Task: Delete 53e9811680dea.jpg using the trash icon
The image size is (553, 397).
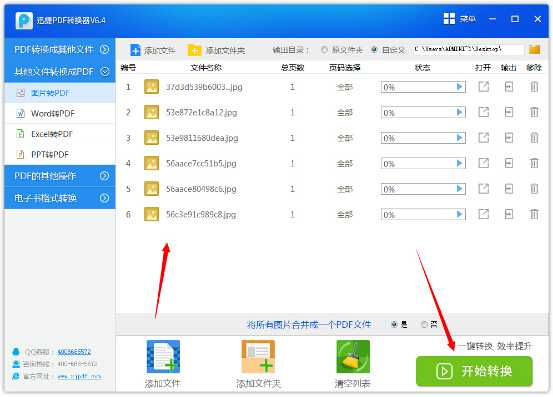Action: (x=534, y=138)
